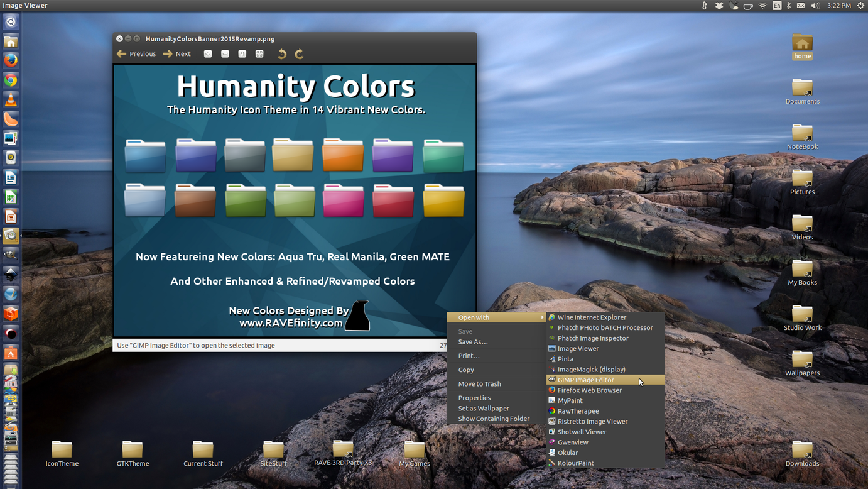868x489 pixels.
Task: Launch VLC media player from the dock
Action: click(x=11, y=99)
